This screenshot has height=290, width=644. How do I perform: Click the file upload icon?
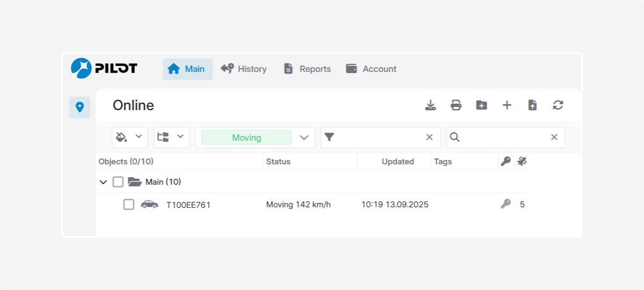[532, 105]
